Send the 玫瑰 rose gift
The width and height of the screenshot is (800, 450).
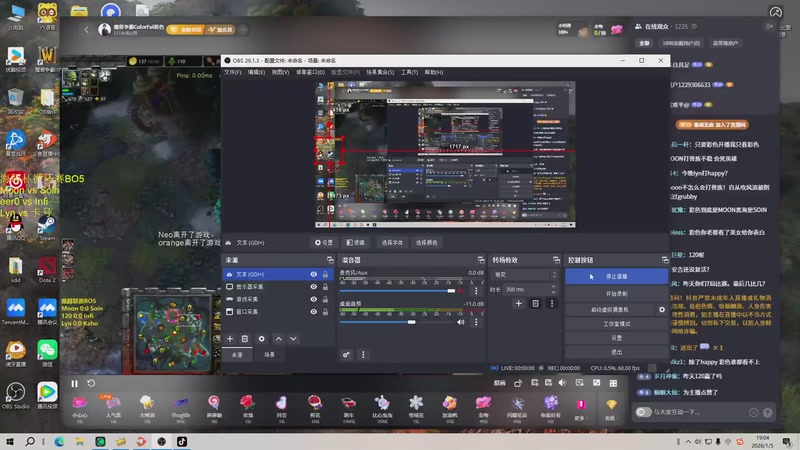[x=247, y=407]
